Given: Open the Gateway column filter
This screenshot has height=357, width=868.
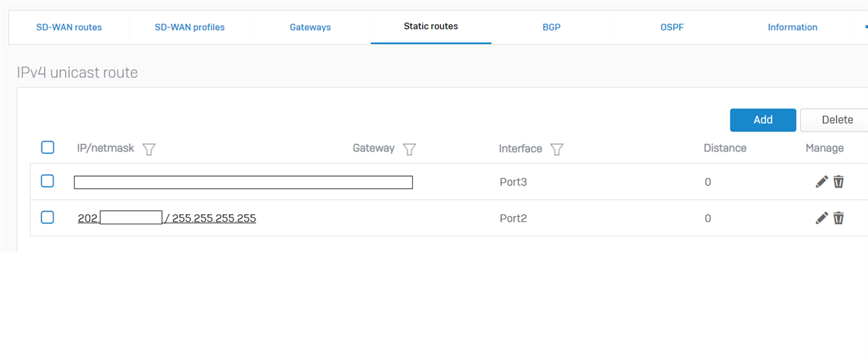Looking at the screenshot, I should tap(409, 149).
